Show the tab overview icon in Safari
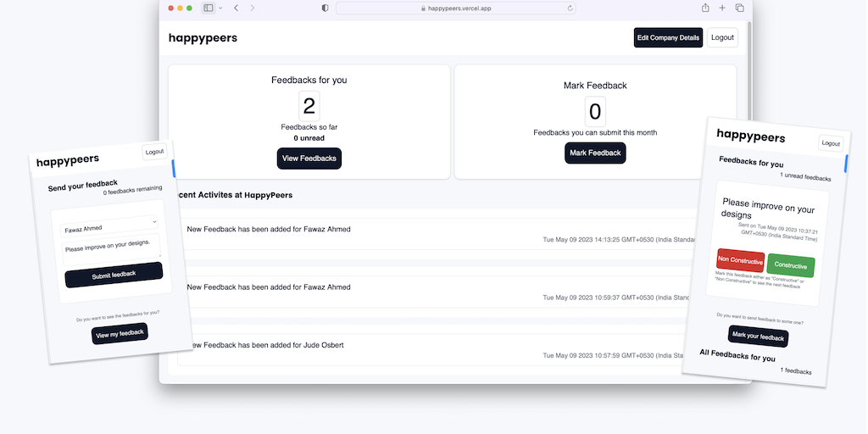The width and height of the screenshot is (868, 434). pos(739,8)
